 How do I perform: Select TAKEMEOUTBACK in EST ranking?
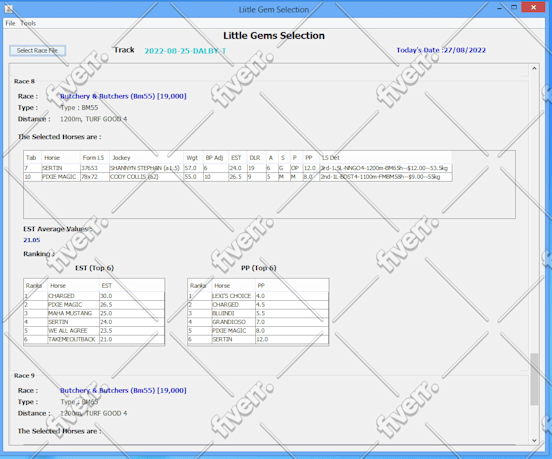(x=73, y=339)
